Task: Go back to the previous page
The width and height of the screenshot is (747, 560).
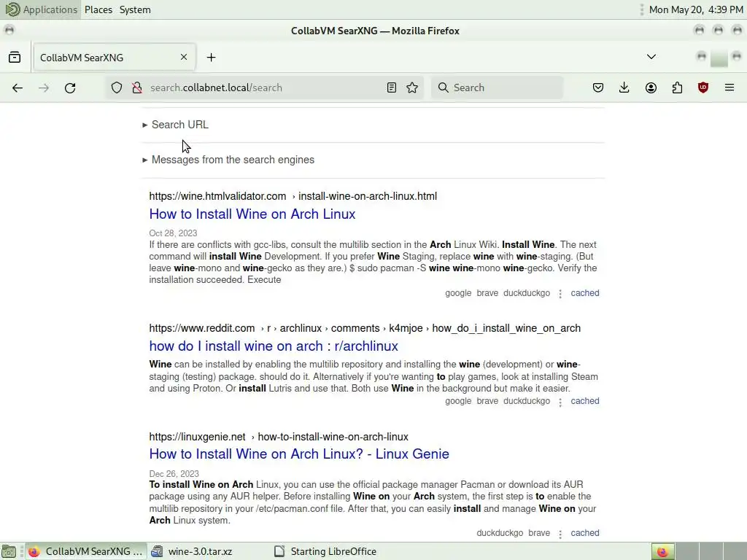Action: pos(18,87)
